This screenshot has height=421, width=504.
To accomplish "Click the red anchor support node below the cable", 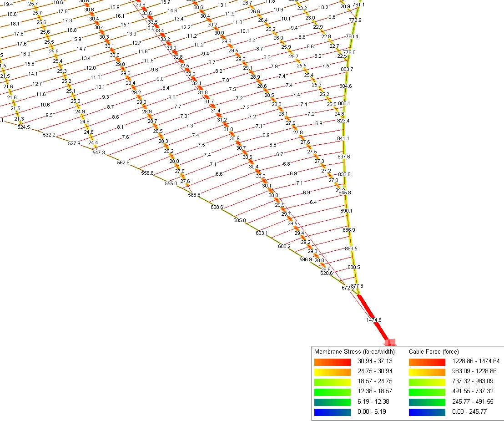I will click(391, 343).
